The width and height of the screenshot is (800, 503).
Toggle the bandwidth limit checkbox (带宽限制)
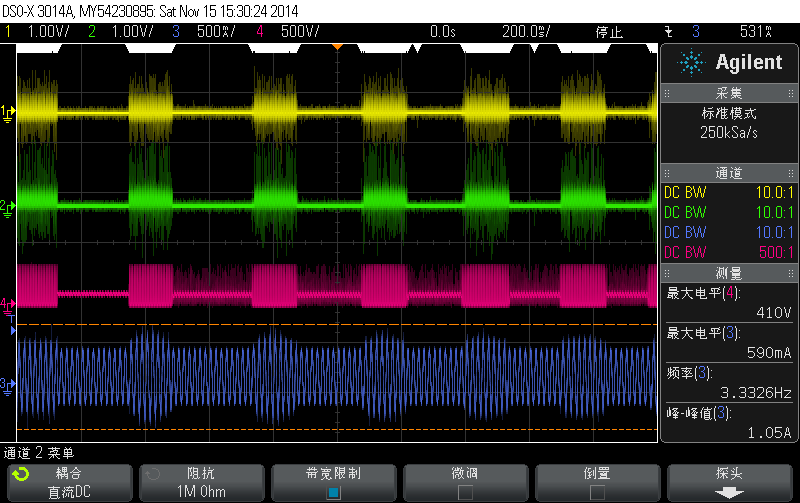click(333, 492)
